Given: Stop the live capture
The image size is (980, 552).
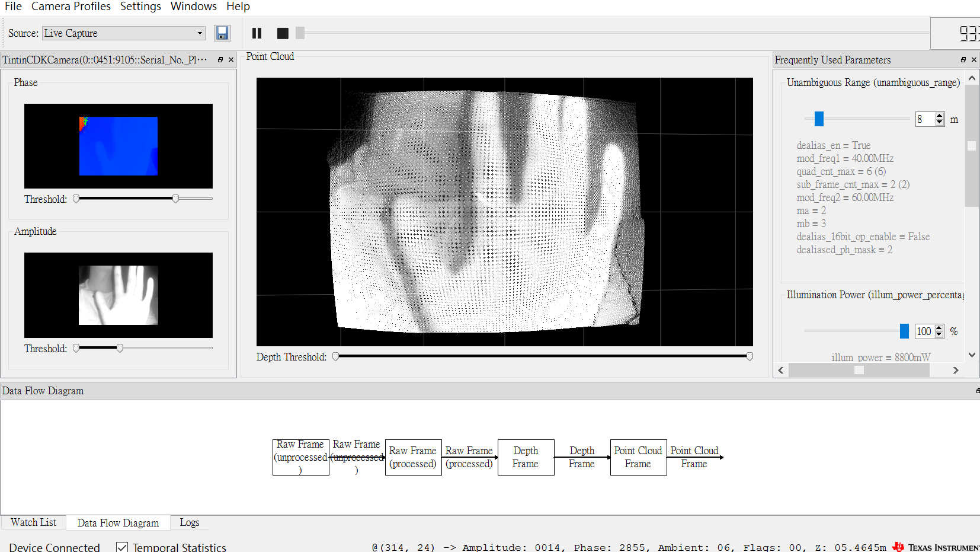Looking at the screenshot, I should click(283, 33).
